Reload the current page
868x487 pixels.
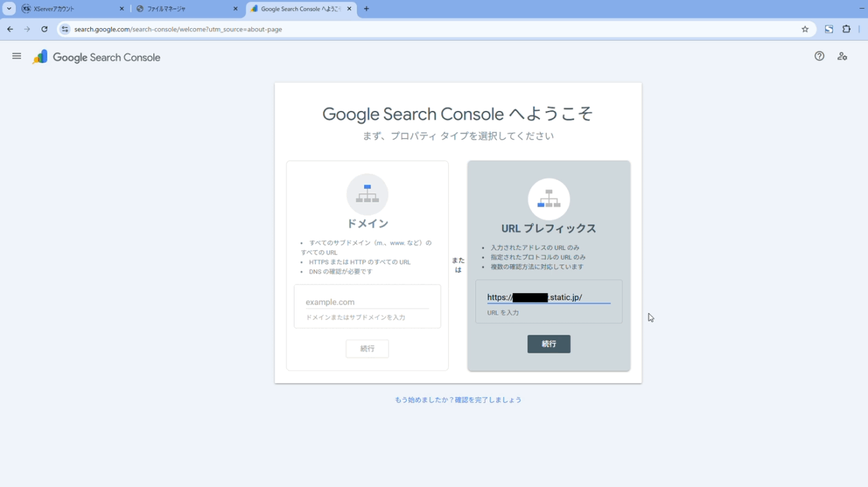pyautogui.click(x=44, y=29)
